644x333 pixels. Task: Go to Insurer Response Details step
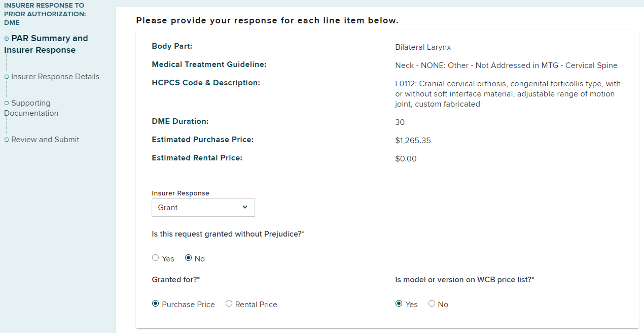click(55, 77)
